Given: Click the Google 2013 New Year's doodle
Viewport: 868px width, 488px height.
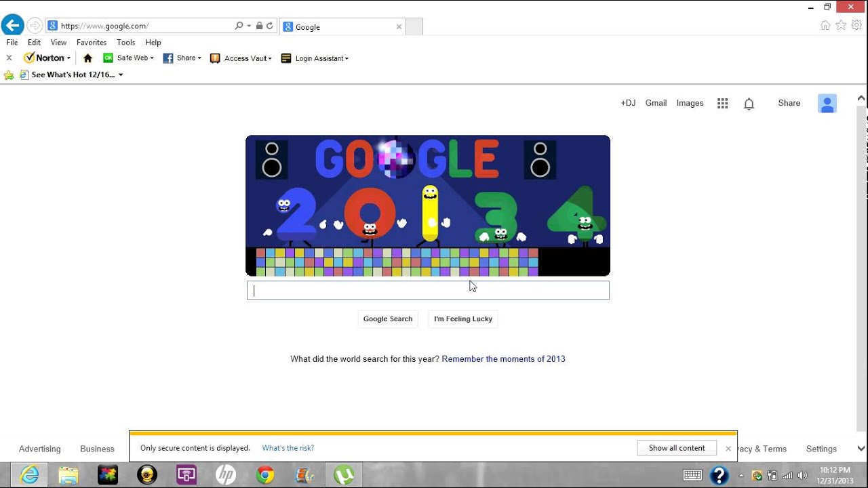Looking at the screenshot, I should 428,205.
